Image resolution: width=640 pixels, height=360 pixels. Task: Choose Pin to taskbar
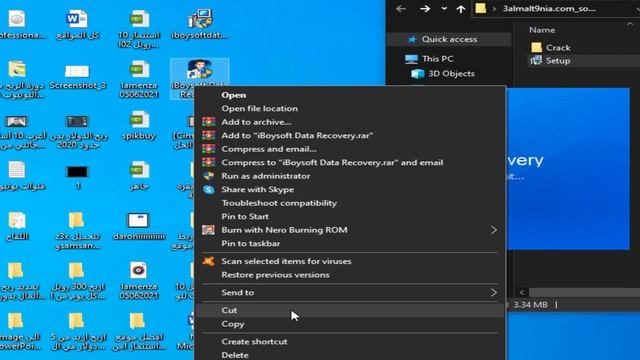point(250,244)
